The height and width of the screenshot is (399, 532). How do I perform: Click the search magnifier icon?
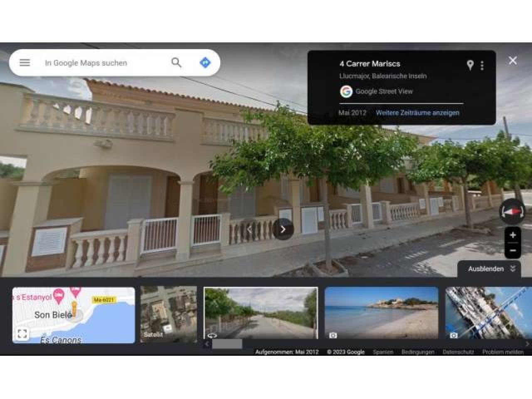point(176,63)
